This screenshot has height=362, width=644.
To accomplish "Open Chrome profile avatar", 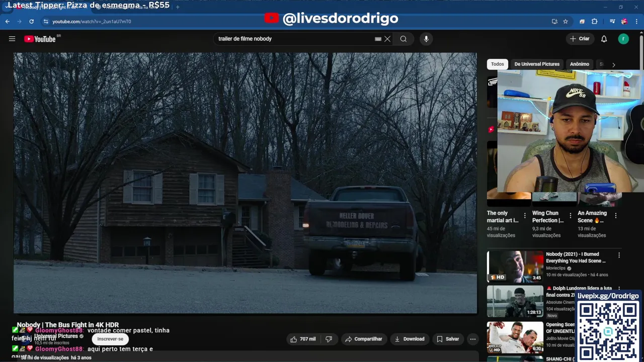I will tap(624, 22).
